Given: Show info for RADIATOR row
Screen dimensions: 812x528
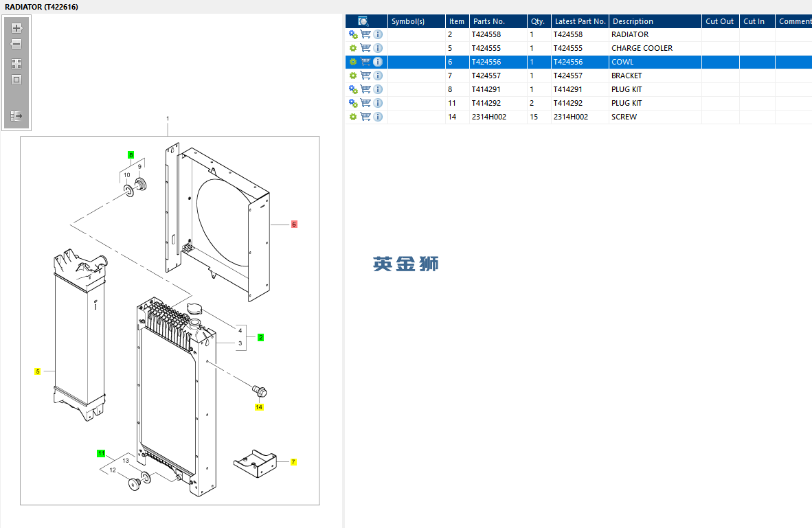Looking at the screenshot, I should [x=378, y=34].
